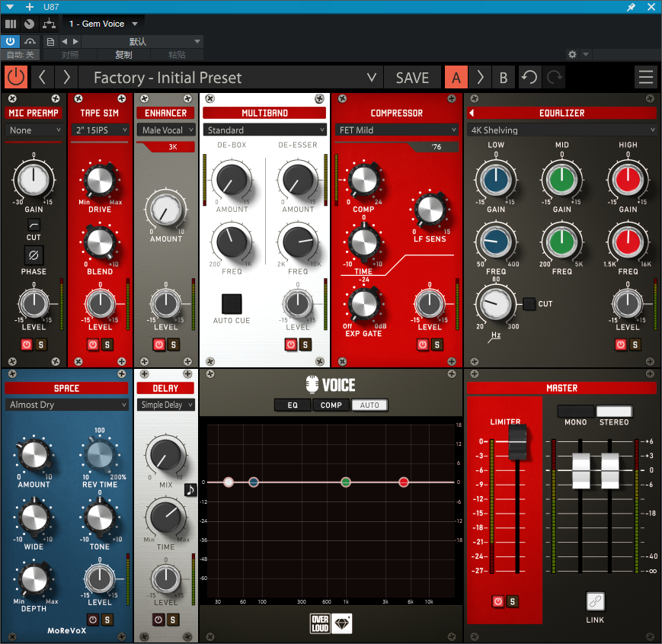Click the host copy (复制) menu item
Screen dimensions: 662x644
tap(123, 54)
